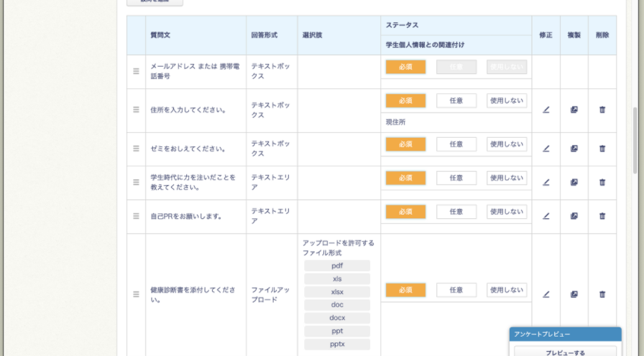The width and height of the screenshot is (644, 356).
Task: Duplicate the 自己PRをお願いします question
Action: pyautogui.click(x=574, y=216)
